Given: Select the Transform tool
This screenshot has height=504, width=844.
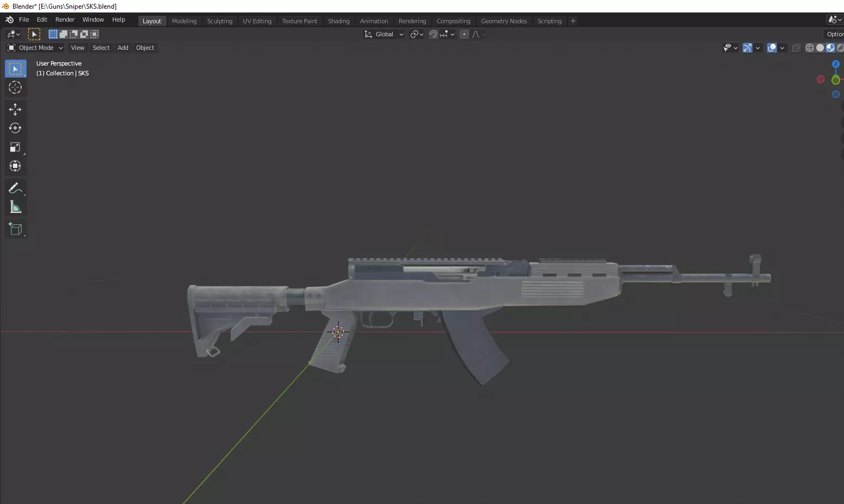Looking at the screenshot, I should pyautogui.click(x=15, y=166).
